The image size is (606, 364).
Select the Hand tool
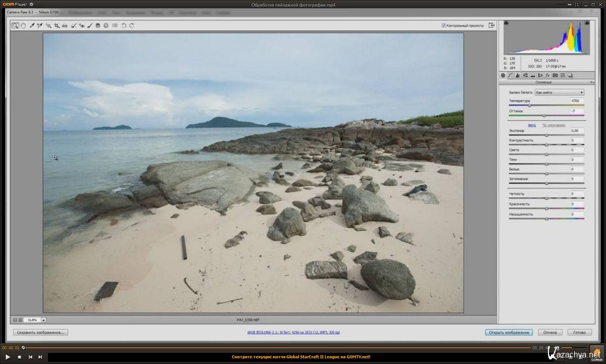tap(23, 25)
